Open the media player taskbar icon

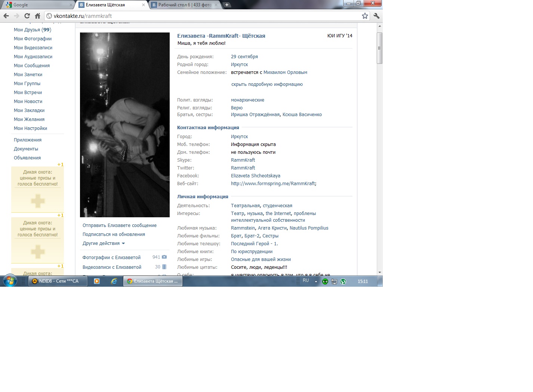(x=97, y=281)
